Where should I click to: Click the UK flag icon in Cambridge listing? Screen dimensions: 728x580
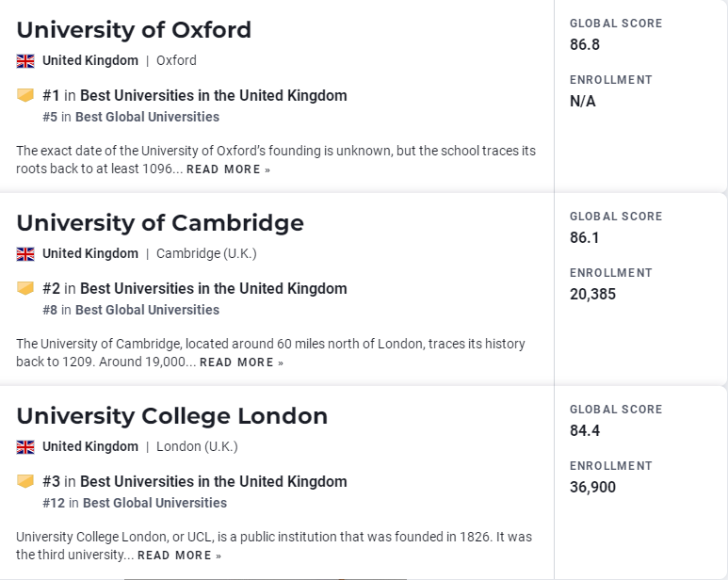tap(25, 254)
